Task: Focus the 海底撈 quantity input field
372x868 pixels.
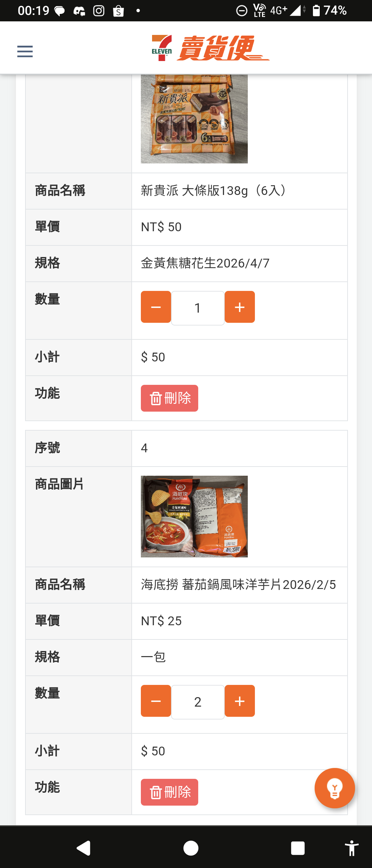Action: coord(198,702)
